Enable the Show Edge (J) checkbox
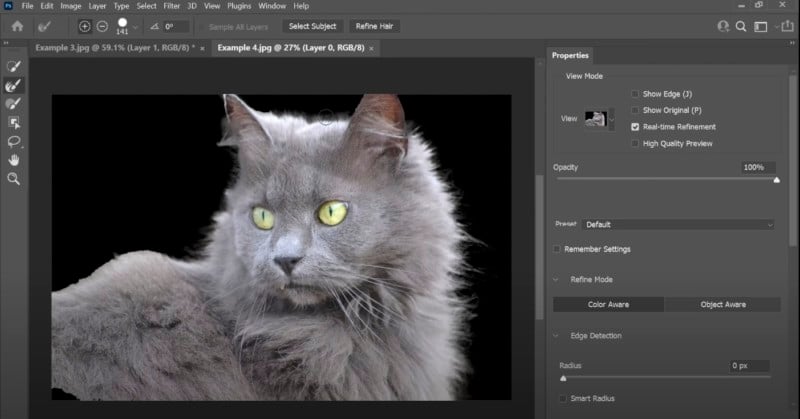 click(636, 94)
